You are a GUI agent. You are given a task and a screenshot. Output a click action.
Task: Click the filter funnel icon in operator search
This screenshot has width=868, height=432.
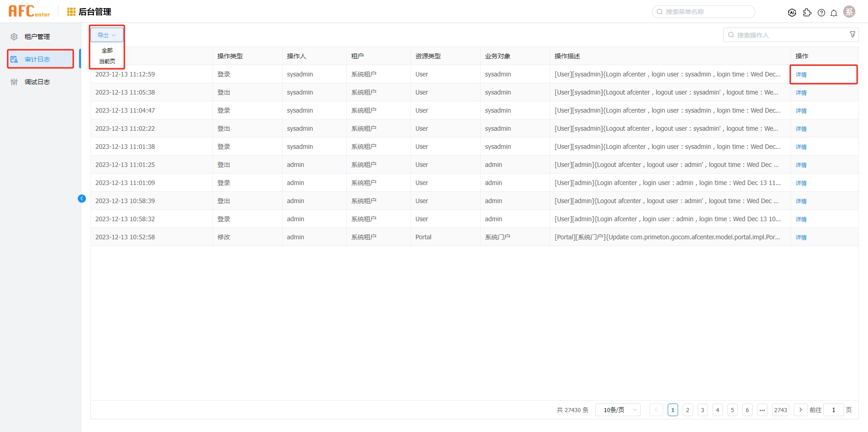point(852,35)
